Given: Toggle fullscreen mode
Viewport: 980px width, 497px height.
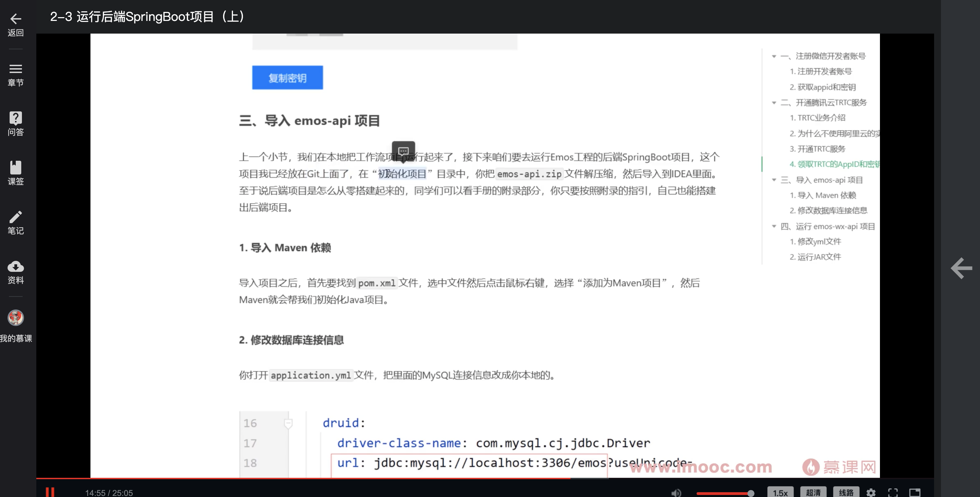Looking at the screenshot, I should coord(894,493).
